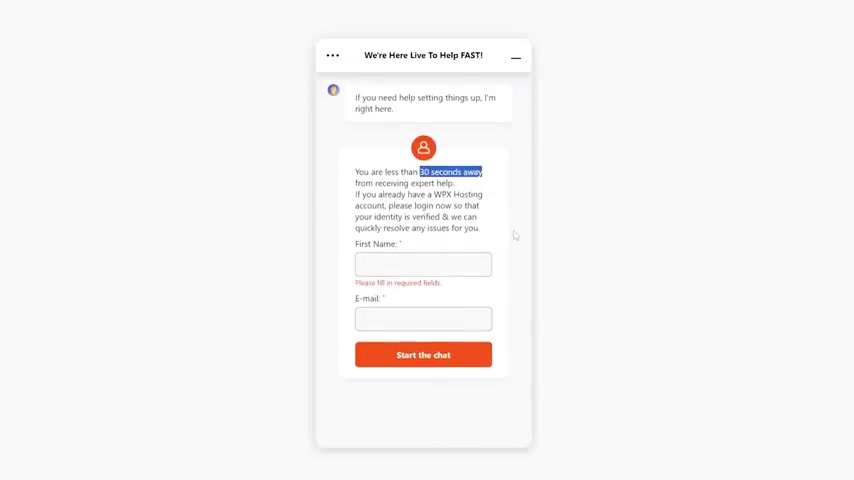This screenshot has width=854, height=480.
Task: Minimize the chat widget using the dash icon
Action: click(516, 58)
